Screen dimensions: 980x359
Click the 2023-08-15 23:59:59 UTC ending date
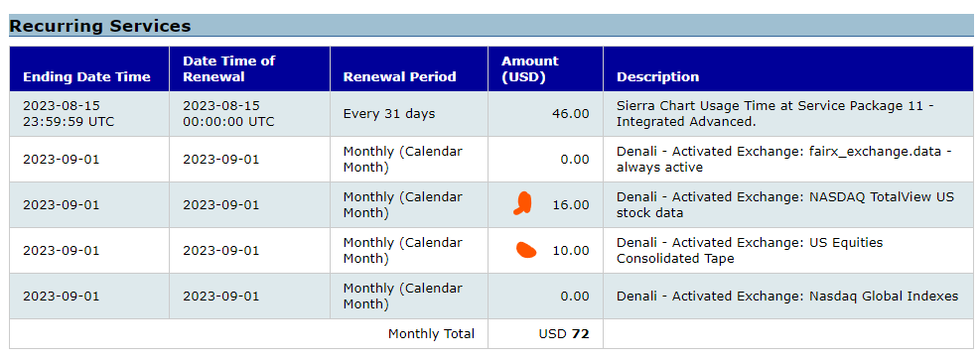click(x=69, y=114)
